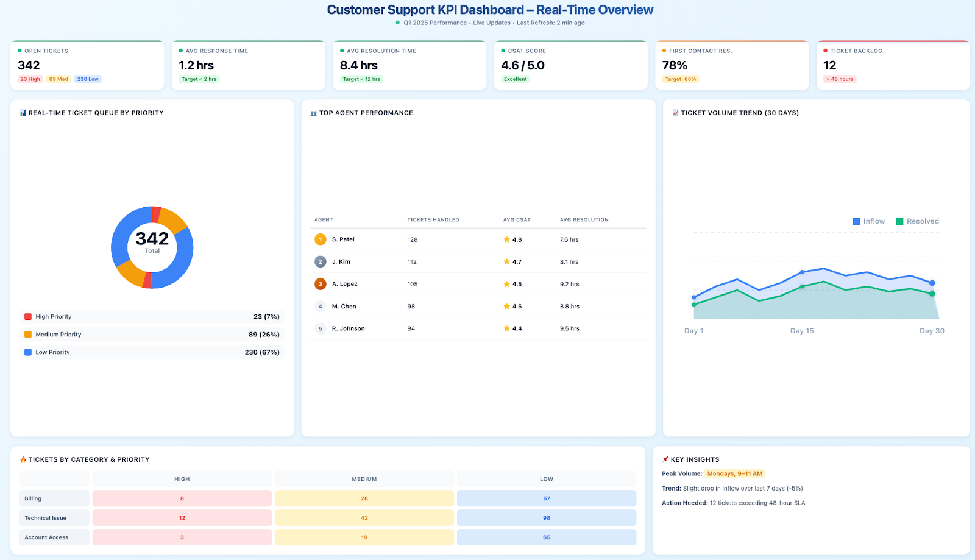Click the silver rank badge next to J. Kim
Viewport: 975px width, 560px height.
(x=321, y=261)
